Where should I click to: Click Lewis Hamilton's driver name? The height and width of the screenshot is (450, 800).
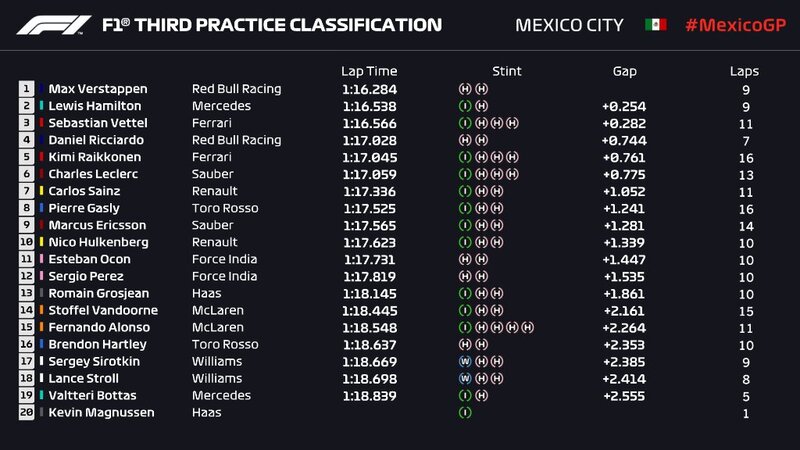(x=93, y=106)
